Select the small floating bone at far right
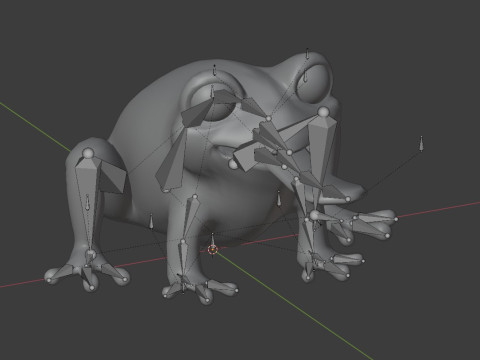Screen dimensions: 480x360 click(x=421, y=143)
